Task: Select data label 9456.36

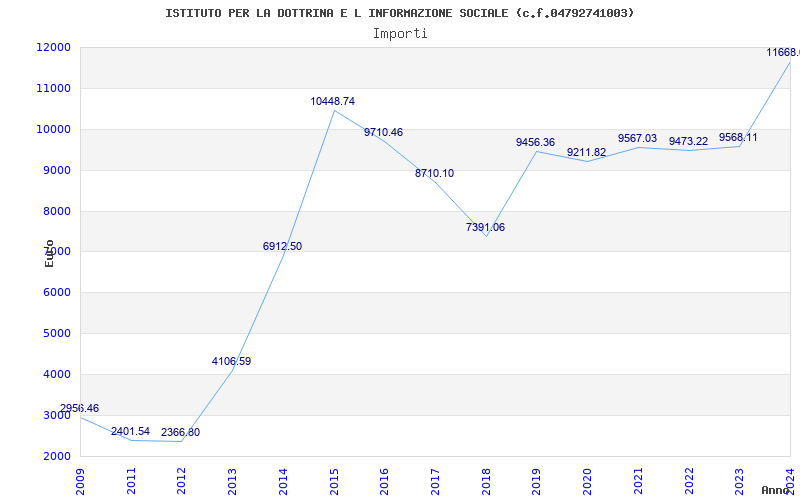Action: coord(535,143)
